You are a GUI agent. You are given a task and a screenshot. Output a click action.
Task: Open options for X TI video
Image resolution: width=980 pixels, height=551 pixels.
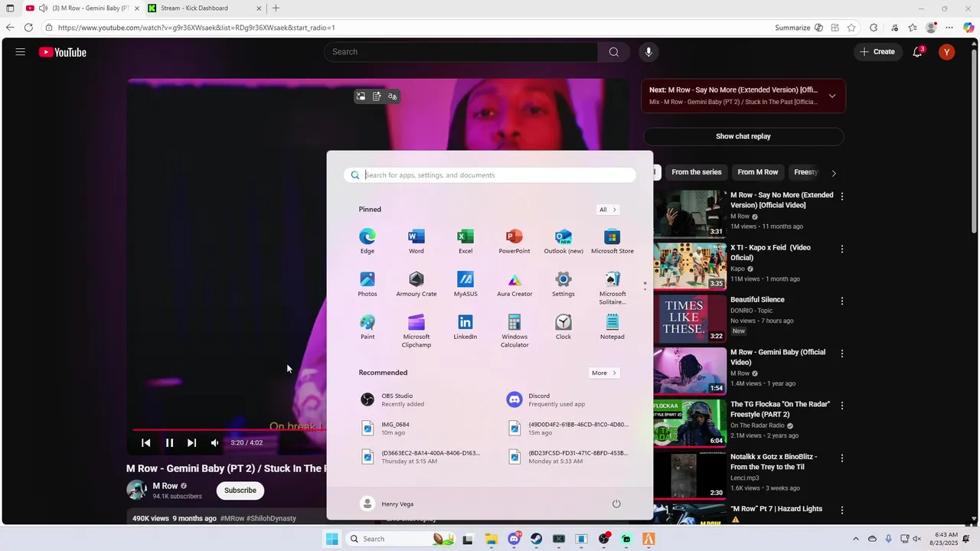pyautogui.click(x=842, y=249)
